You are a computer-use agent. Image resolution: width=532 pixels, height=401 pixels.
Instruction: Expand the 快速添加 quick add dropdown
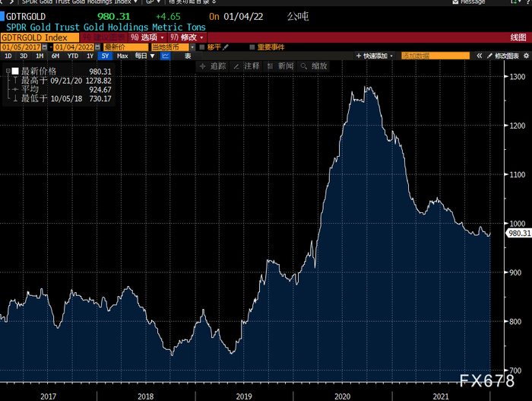coord(375,56)
